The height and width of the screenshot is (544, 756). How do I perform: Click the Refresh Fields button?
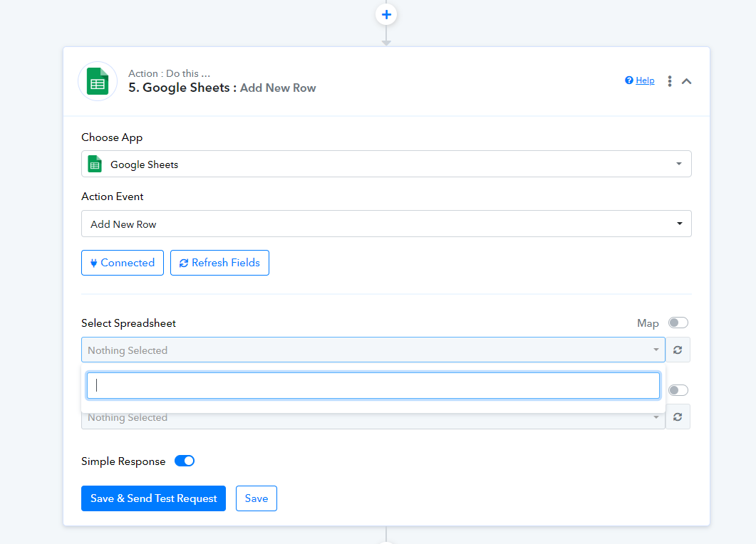point(220,263)
